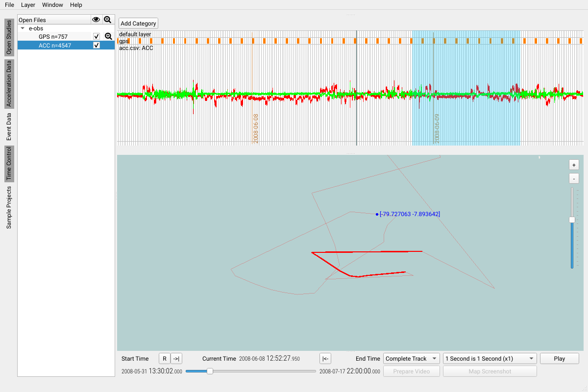
Task: Zoom into the map using the plus icon
Action: 573,165
